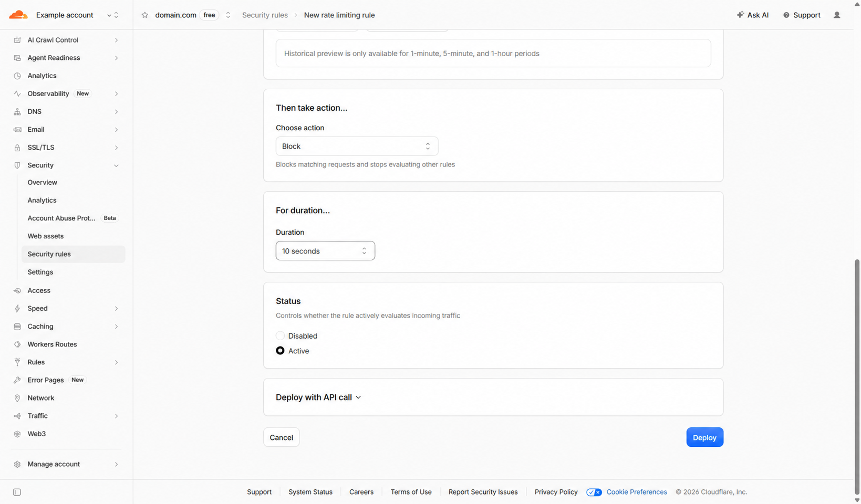Open the Ask AI sparkle icon
The image size is (861, 504).
(x=740, y=15)
